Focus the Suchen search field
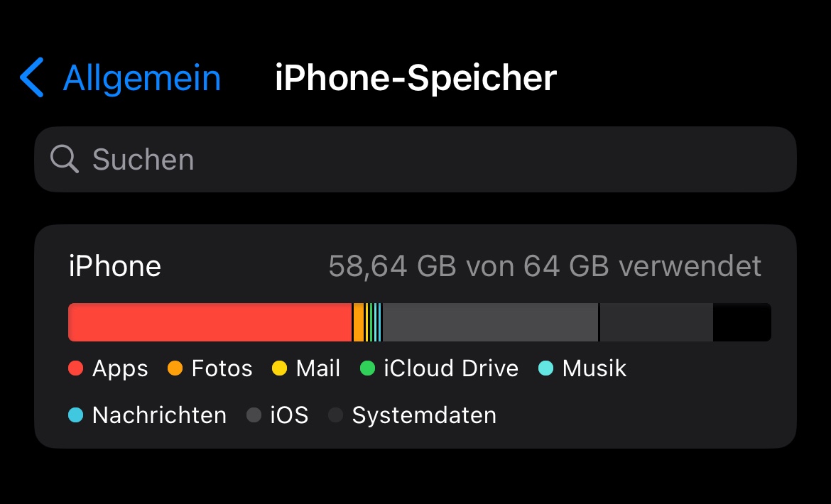 click(x=426, y=160)
